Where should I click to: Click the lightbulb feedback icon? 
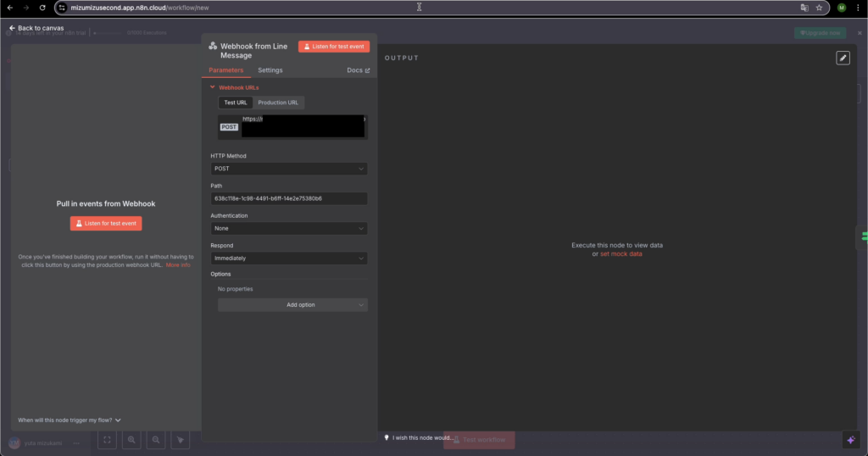[x=387, y=437]
